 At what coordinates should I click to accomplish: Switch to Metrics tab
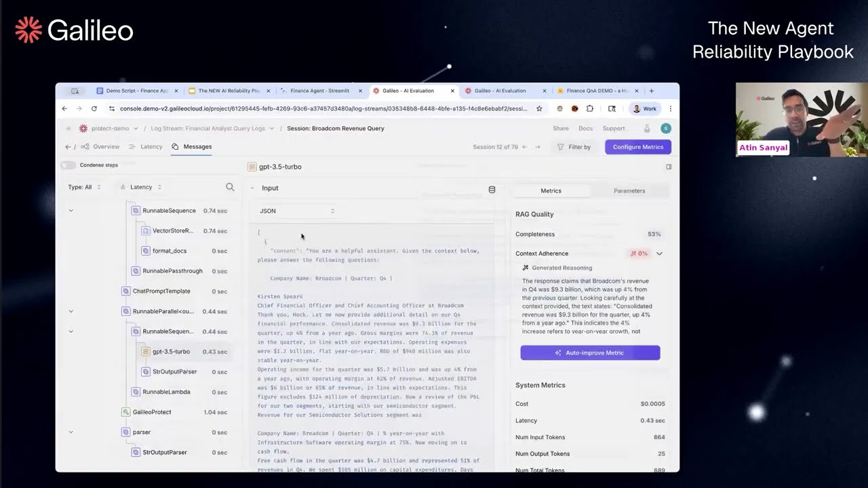[551, 190]
